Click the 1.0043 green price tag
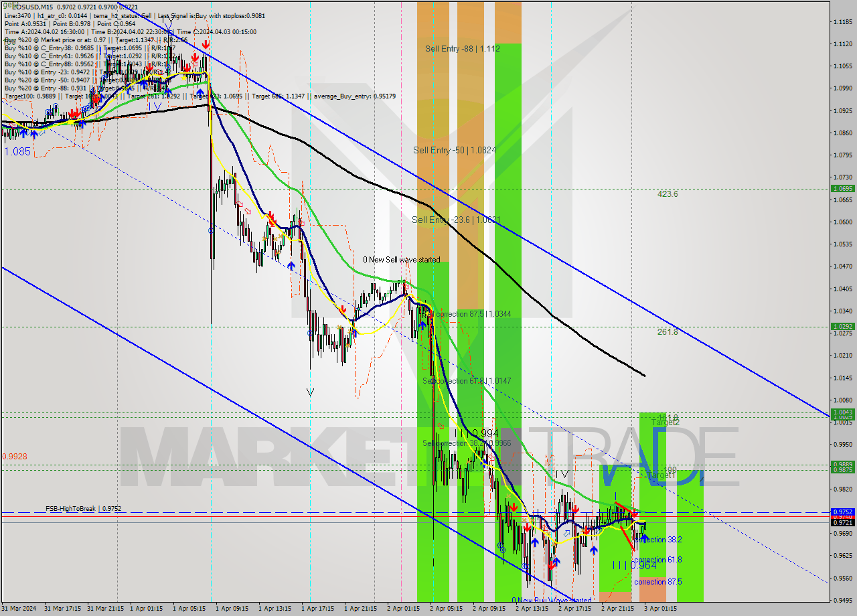 (842, 412)
